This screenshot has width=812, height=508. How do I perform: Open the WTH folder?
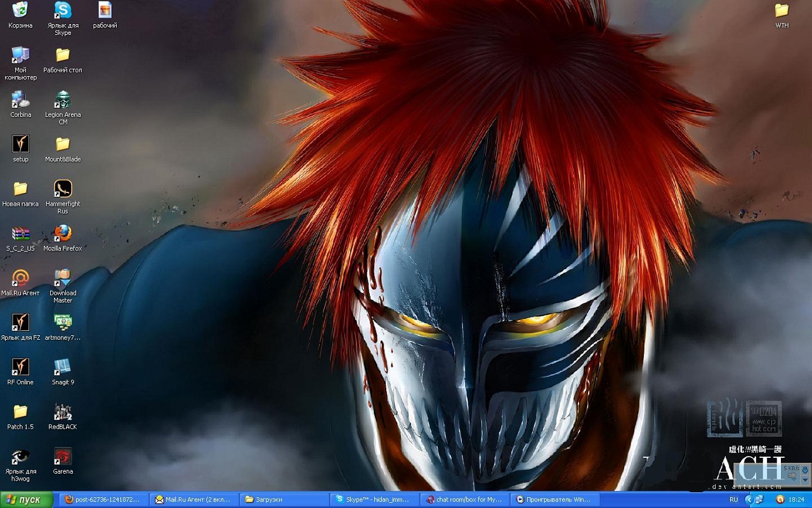pyautogui.click(x=782, y=11)
